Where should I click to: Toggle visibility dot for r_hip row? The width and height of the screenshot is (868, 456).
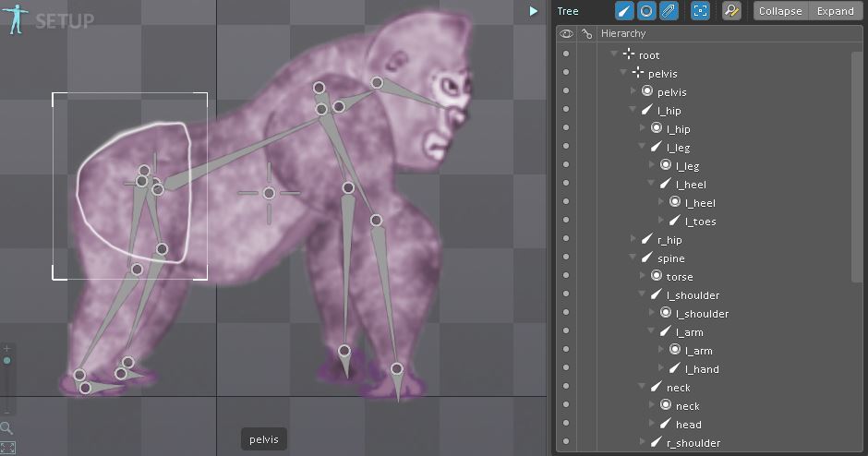pos(566,238)
